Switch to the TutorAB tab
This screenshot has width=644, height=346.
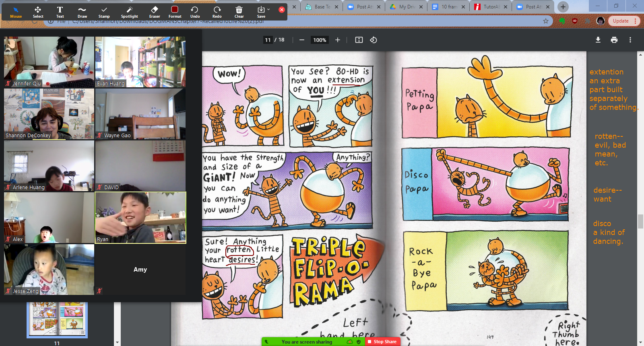pos(491,6)
